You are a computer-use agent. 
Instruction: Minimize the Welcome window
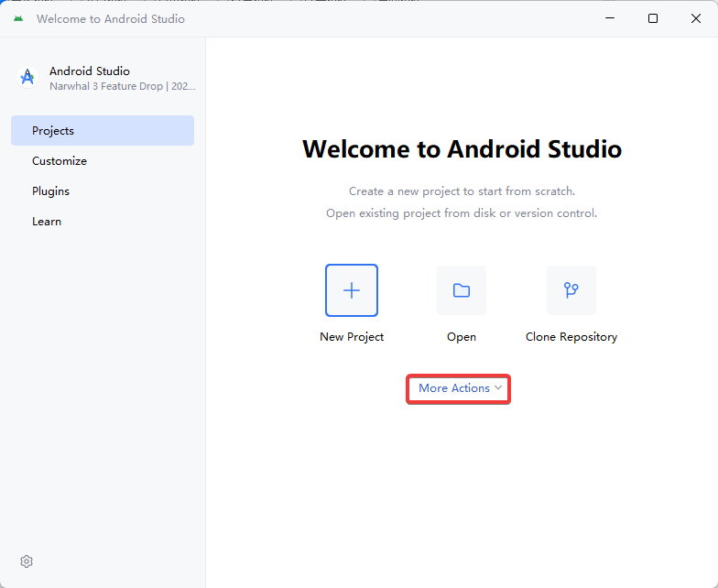(x=610, y=18)
